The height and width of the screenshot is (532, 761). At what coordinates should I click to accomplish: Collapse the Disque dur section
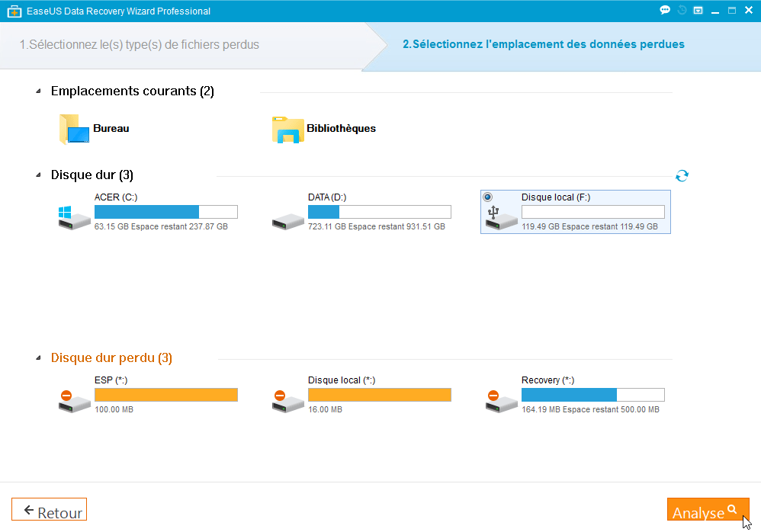pyautogui.click(x=38, y=175)
